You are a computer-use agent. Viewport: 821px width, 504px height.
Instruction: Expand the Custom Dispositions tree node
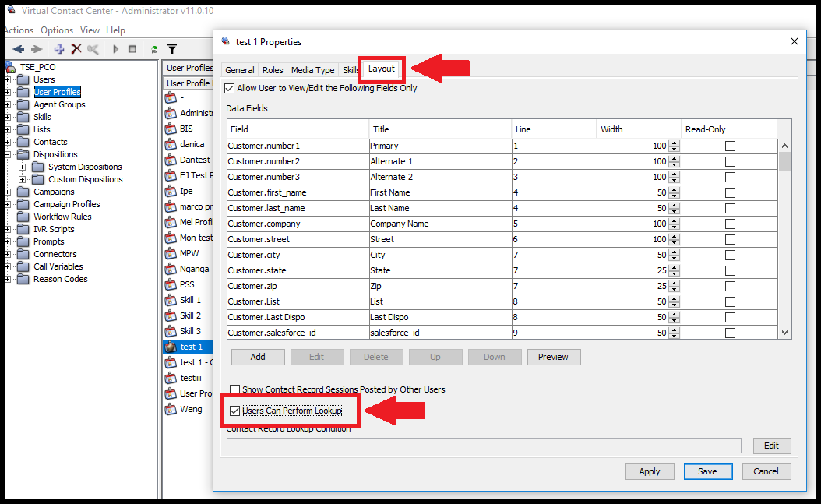point(23,179)
